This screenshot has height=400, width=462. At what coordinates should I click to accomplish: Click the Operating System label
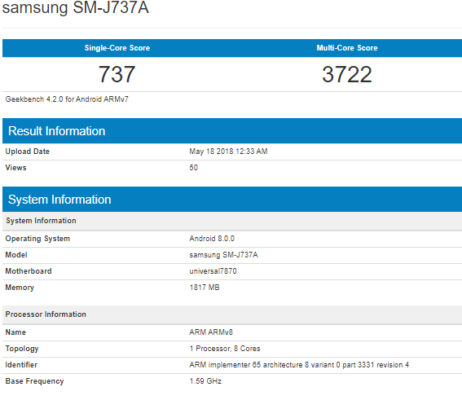(38, 239)
